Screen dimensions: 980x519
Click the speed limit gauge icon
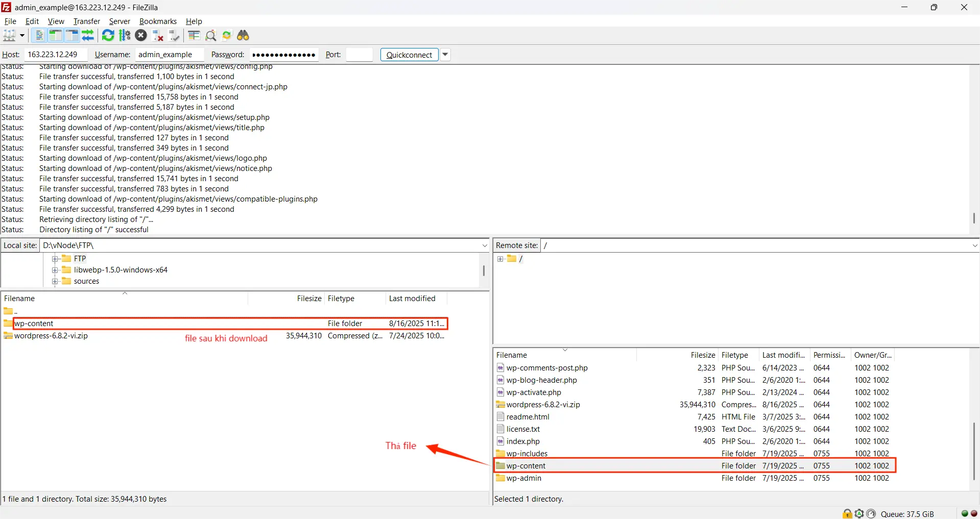[x=871, y=514]
